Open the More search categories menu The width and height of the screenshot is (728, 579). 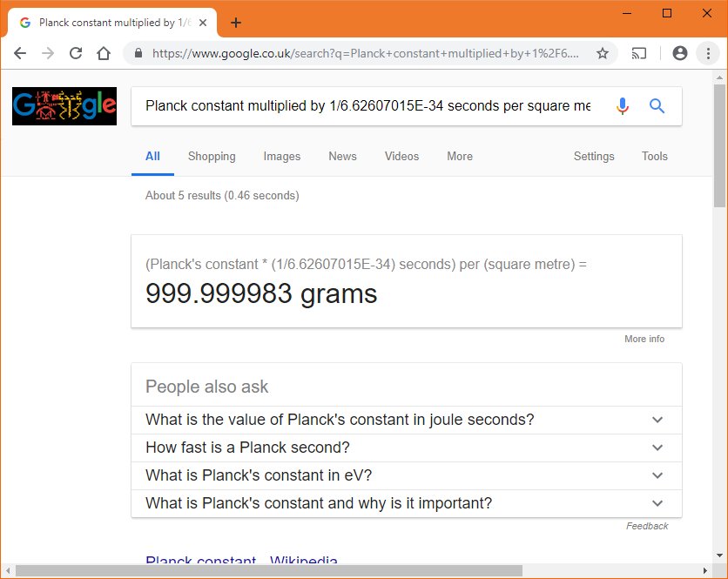[x=460, y=157]
